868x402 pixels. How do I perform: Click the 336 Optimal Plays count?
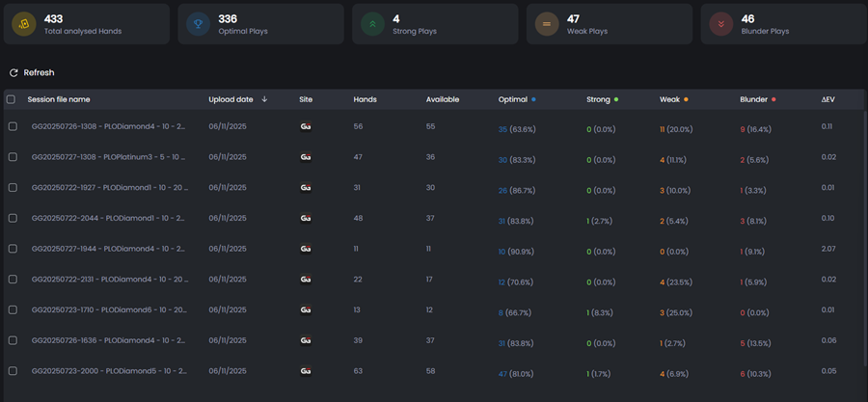[228, 19]
